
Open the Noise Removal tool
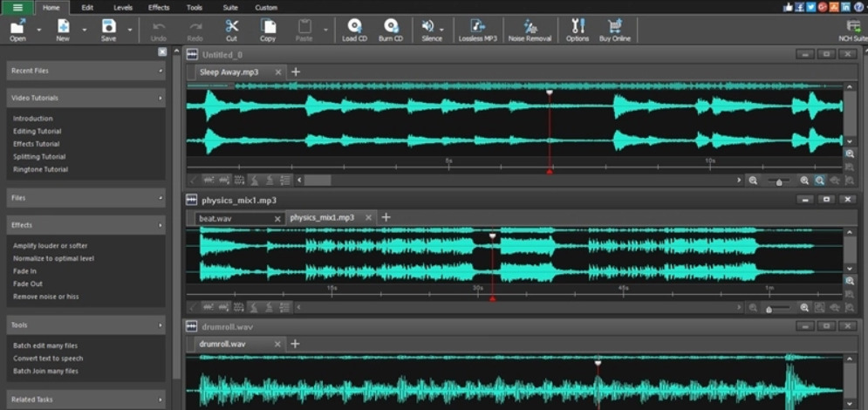pos(530,26)
